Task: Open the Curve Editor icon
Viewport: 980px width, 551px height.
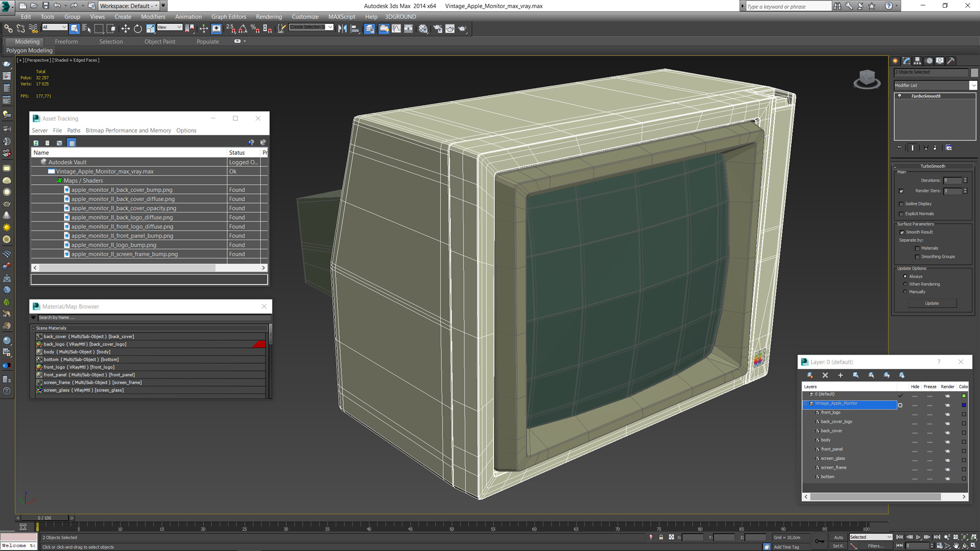Action: [396, 29]
